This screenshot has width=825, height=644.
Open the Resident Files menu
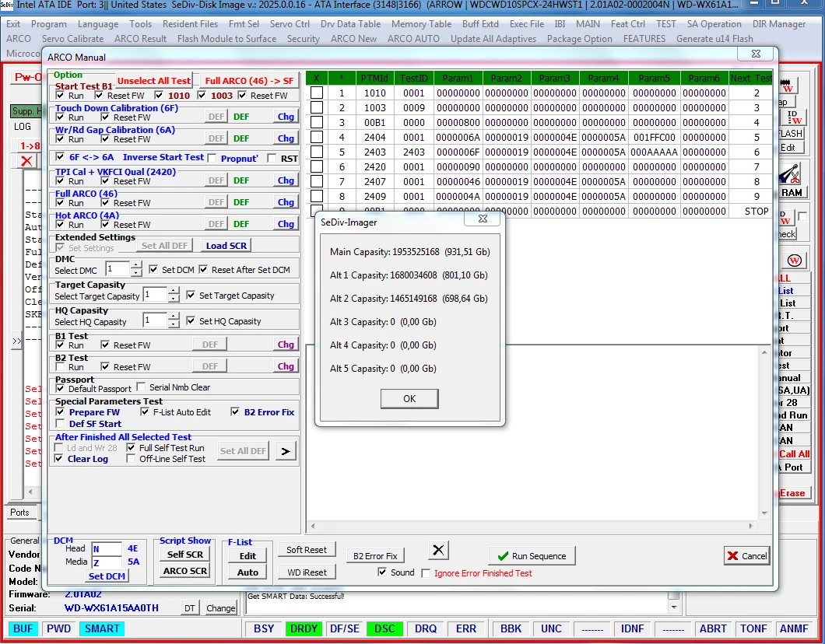190,23
